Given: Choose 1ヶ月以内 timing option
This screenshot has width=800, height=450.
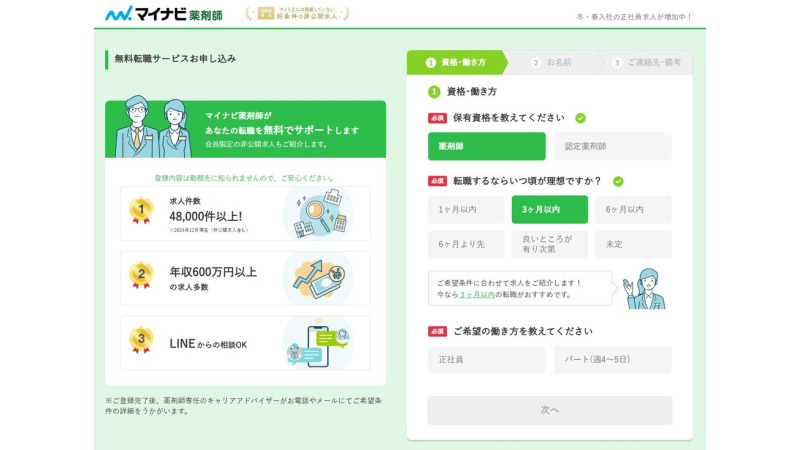Looking at the screenshot, I should pyautogui.click(x=466, y=209).
